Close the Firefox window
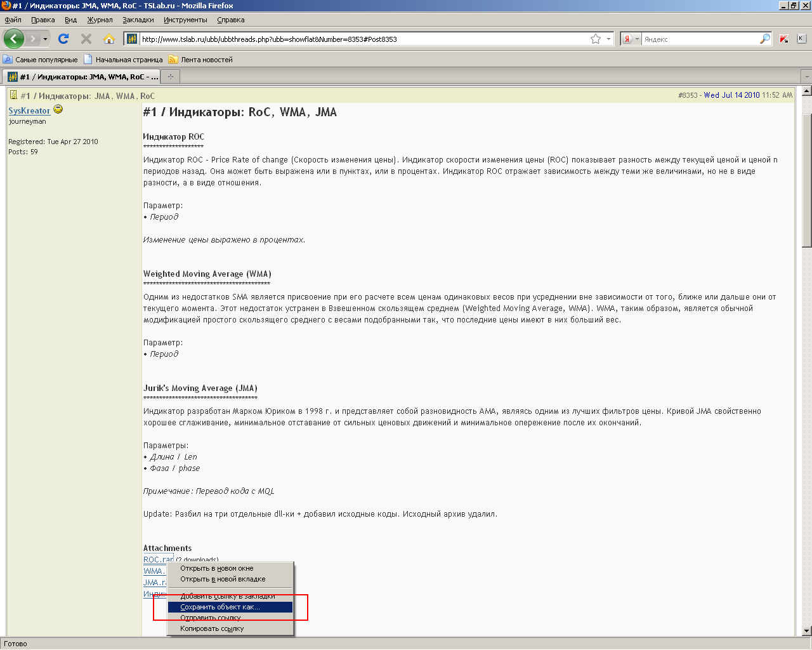Screen dimensions: 812x650 click(805, 6)
